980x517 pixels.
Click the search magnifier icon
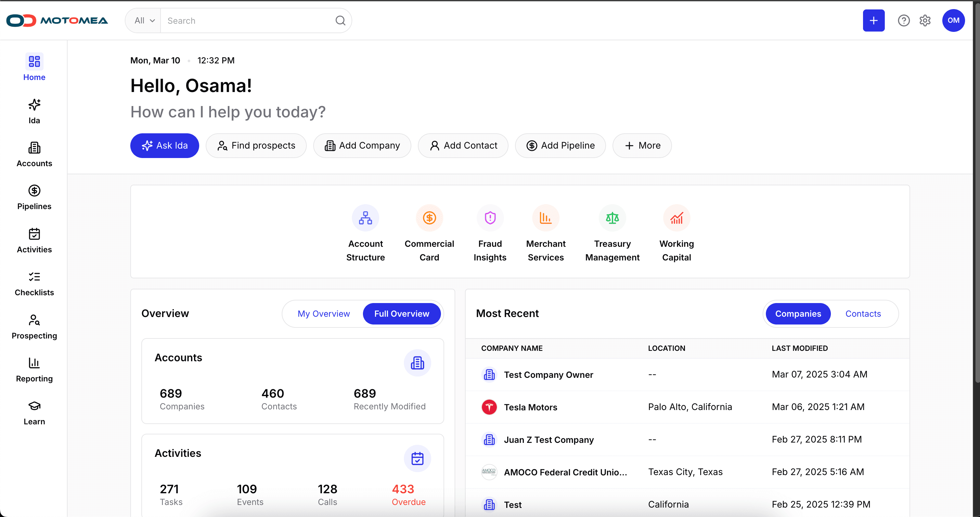pos(340,20)
